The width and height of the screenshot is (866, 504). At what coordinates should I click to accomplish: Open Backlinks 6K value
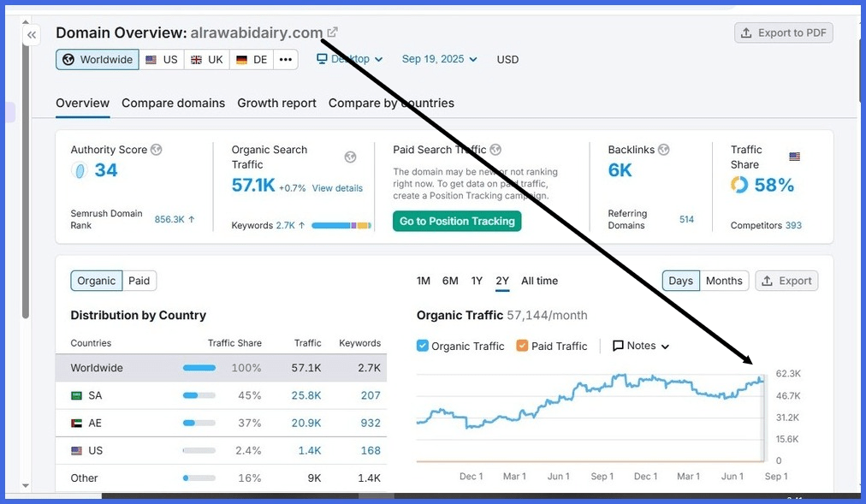(x=620, y=170)
